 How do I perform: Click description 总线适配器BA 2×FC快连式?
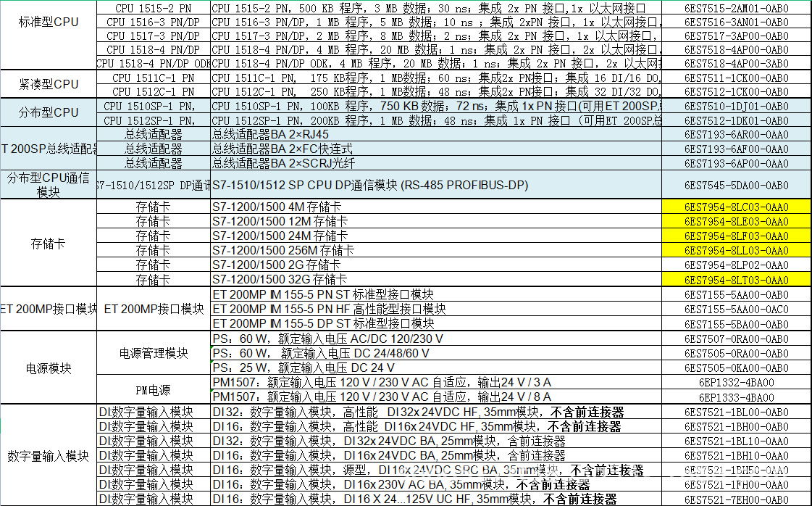(x=436, y=149)
